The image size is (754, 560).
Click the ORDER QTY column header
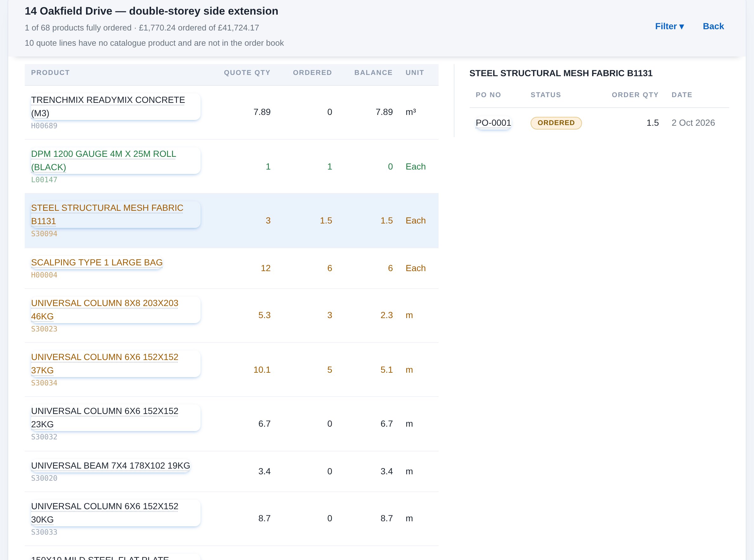pyautogui.click(x=635, y=95)
